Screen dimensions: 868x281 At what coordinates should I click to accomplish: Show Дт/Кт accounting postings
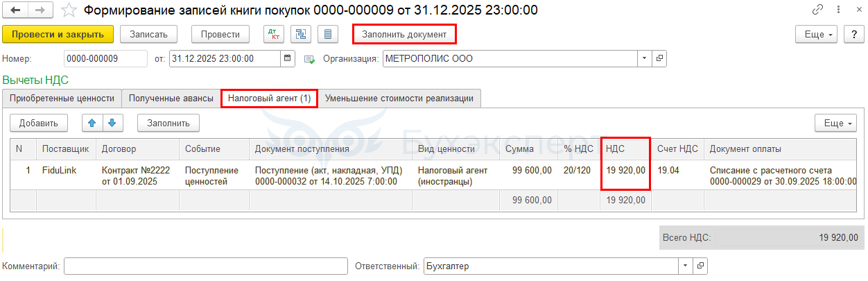tap(274, 34)
